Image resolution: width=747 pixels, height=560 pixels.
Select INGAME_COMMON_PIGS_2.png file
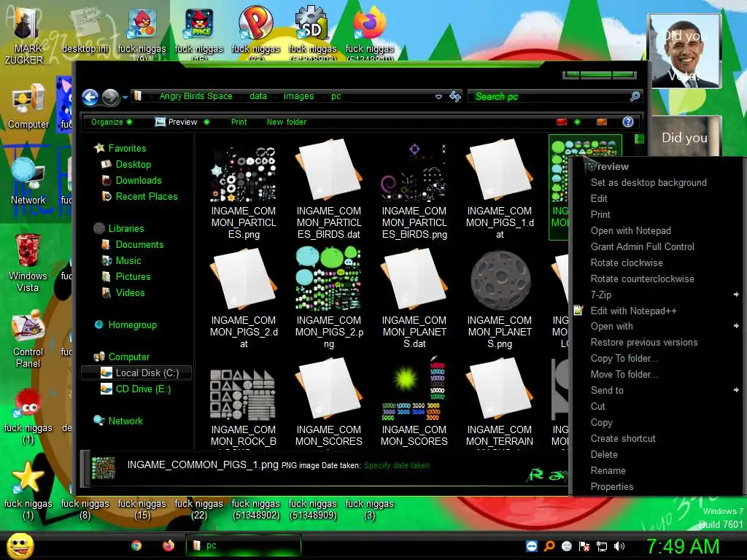pyautogui.click(x=329, y=297)
